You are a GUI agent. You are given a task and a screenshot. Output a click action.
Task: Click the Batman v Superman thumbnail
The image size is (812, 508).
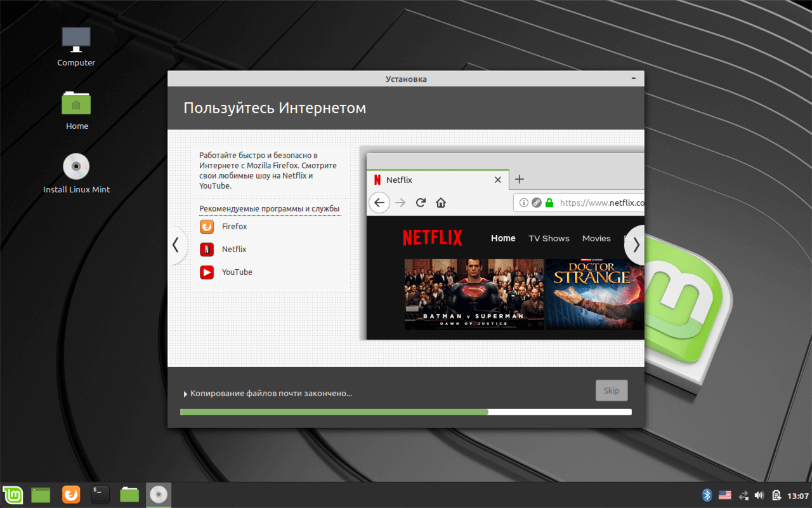pos(474,294)
